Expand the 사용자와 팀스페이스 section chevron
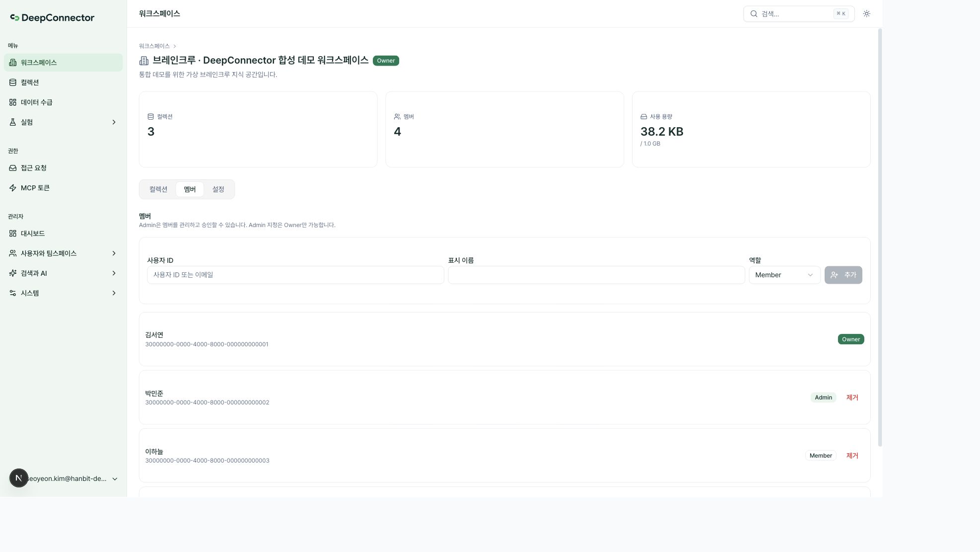The width and height of the screenshot is (980, 552). (x=114, y=253)
